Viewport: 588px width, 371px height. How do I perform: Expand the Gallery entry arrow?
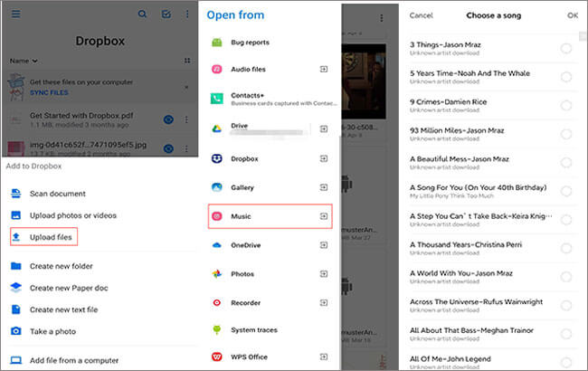point(324,187)
